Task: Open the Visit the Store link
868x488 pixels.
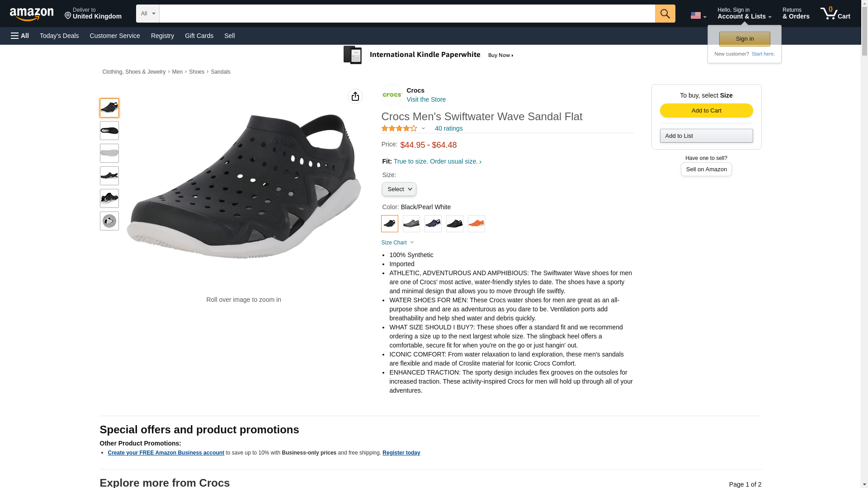Action: 426,99
